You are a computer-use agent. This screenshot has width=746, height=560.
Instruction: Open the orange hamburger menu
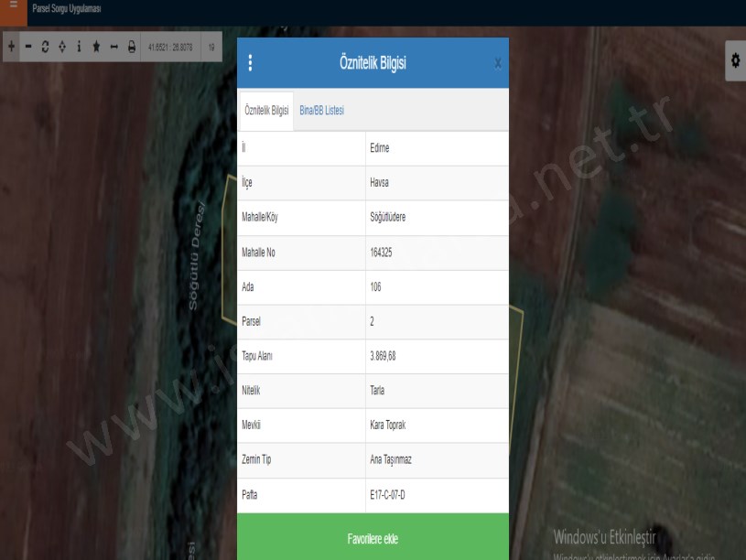pos(13,8)
